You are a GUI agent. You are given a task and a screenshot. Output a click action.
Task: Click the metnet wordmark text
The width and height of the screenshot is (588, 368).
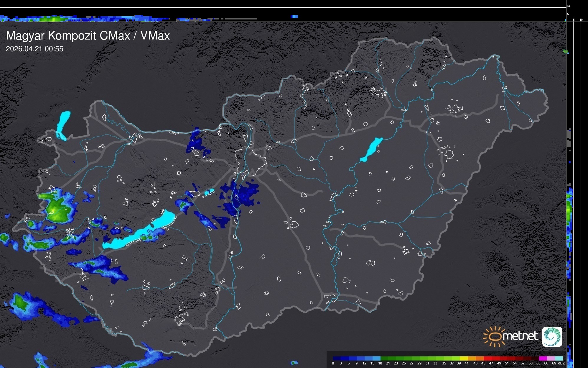520,336
